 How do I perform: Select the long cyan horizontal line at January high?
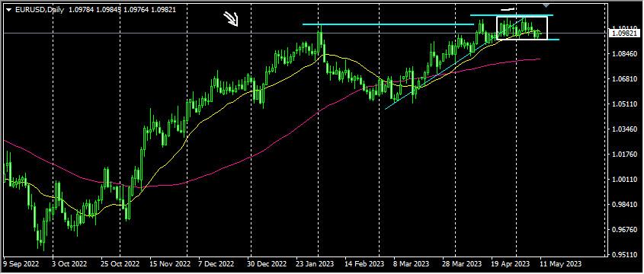(x=388, y=24)
